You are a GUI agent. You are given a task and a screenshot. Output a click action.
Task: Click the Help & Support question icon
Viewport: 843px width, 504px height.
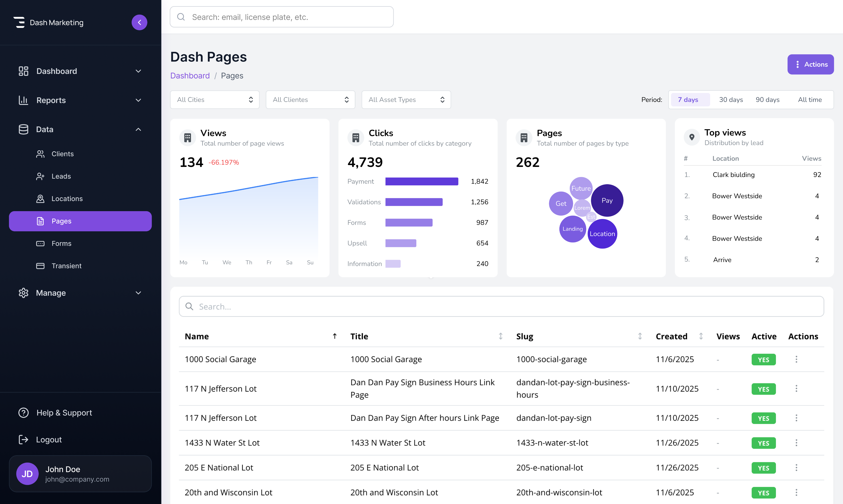click(x=23, y=413)
